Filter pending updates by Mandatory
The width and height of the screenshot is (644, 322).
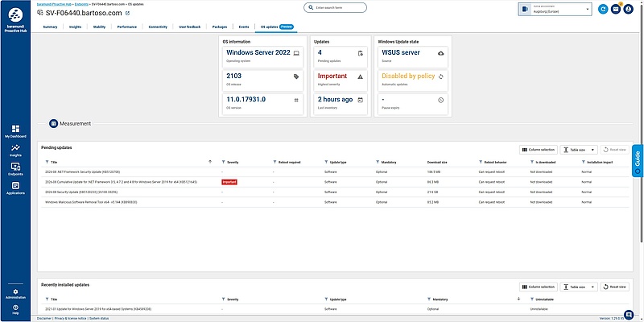pyautogui.click(x=378, y=163)
